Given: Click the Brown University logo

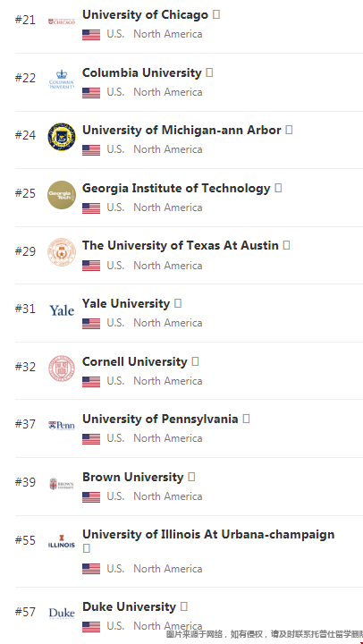Looking at the screenshot, I should point(62,484).
